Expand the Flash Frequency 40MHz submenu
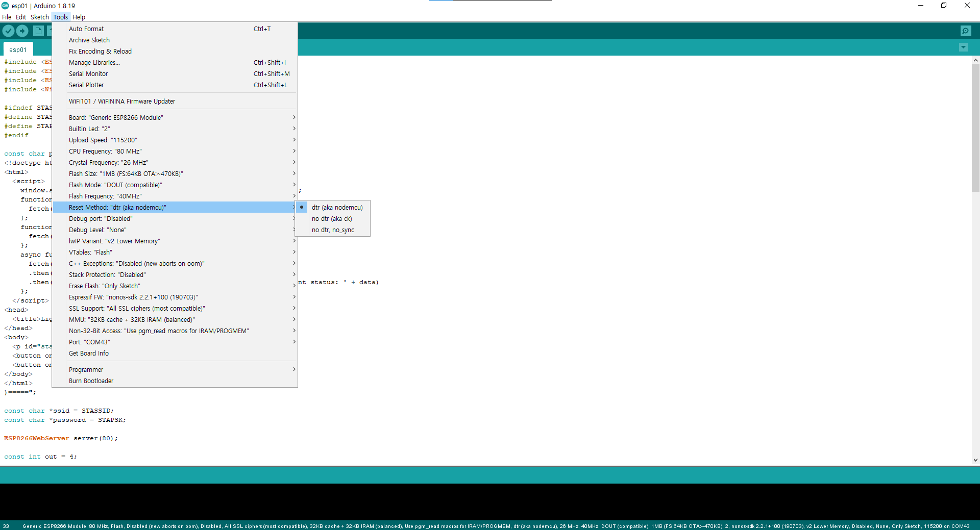 pyautogui.click(x=175, y=196)
